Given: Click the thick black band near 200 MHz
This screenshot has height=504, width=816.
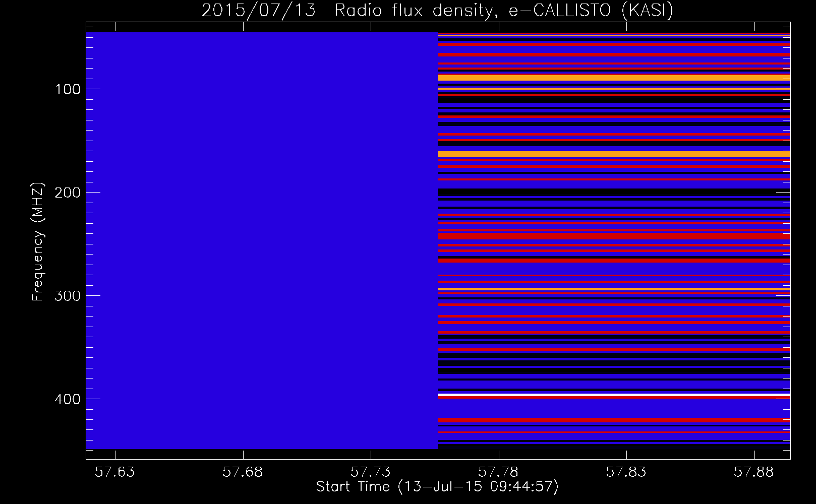Looking at the screenshot, I should (x=614, y=193).
